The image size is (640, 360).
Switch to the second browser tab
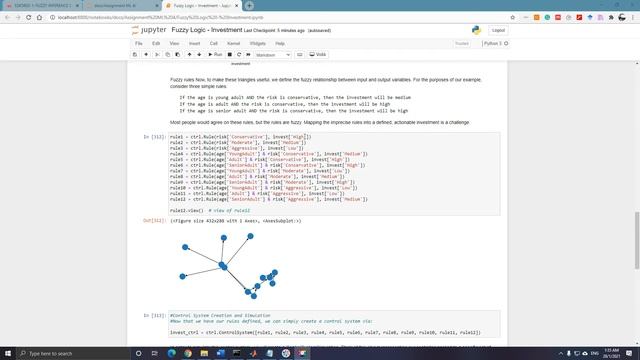pos(121,6)
